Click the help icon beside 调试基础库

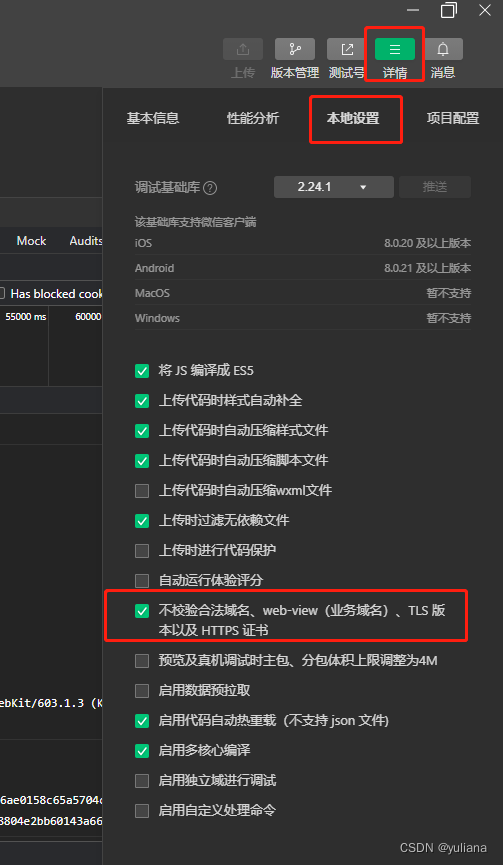pos(210,188)
